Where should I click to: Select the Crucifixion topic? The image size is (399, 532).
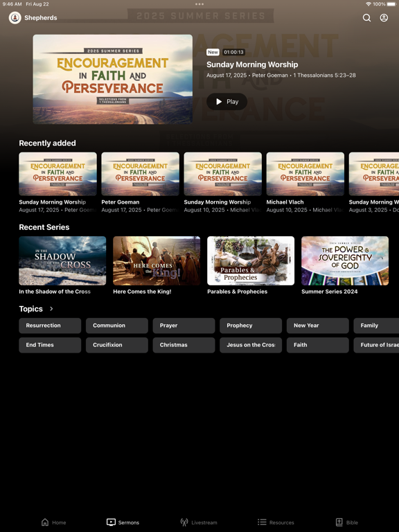pos(116,345)
